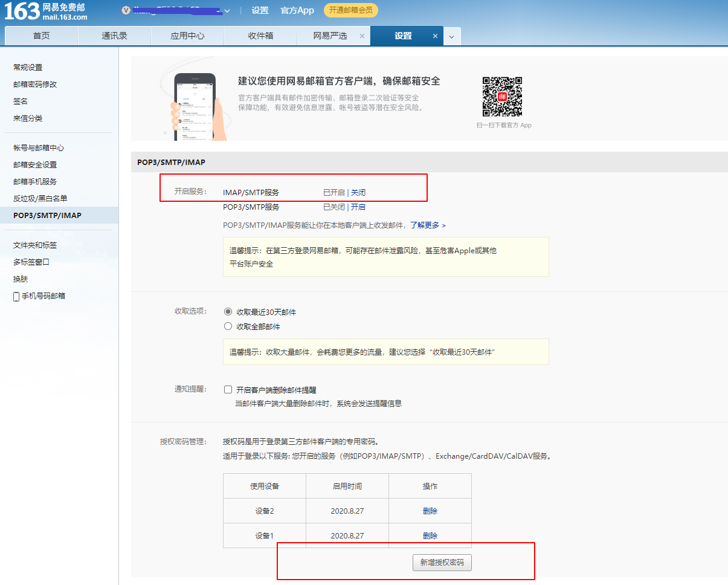Click the IMAP/SMTP服务 label

coord(251,193)
